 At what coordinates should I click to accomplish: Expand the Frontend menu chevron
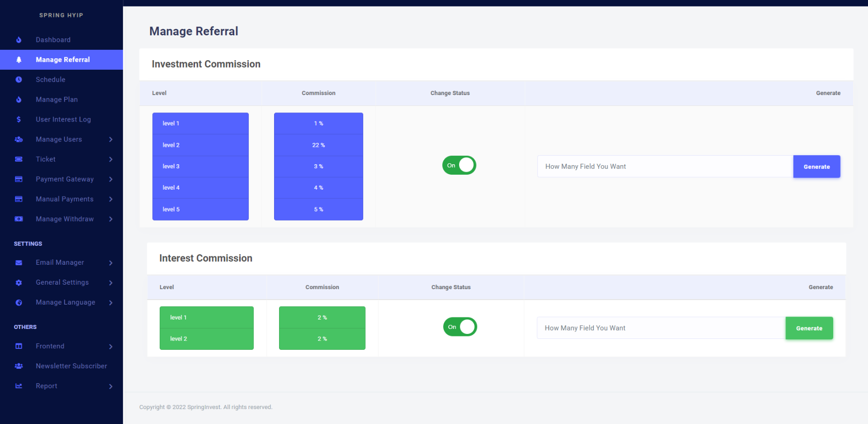(111, 346)
